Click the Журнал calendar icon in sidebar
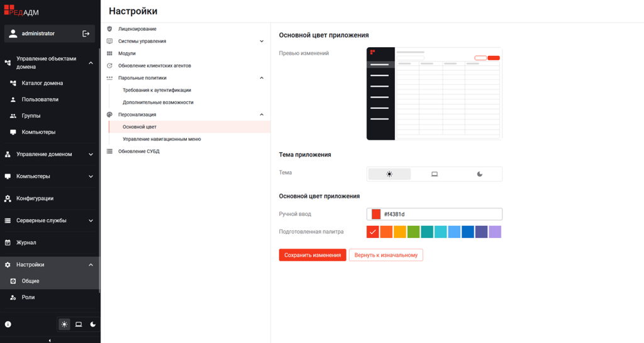Screen dimensions: 644x343 click(8, 242)
